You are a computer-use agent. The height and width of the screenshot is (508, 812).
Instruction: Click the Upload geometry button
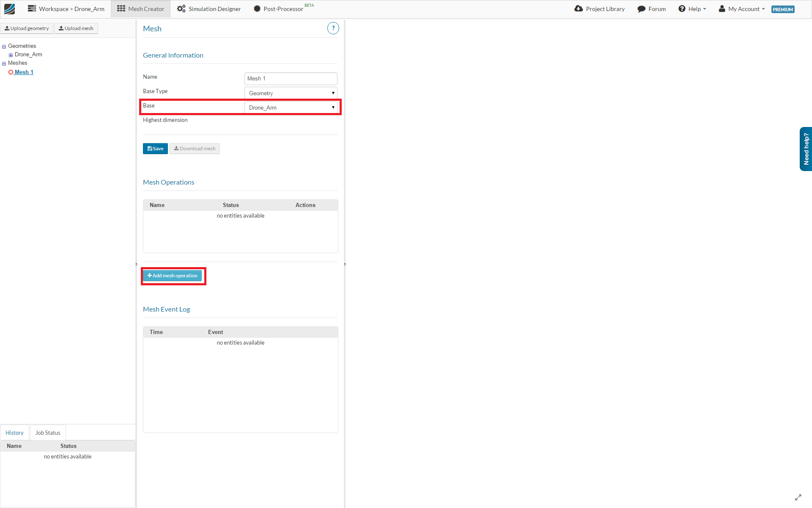point(27,28)
